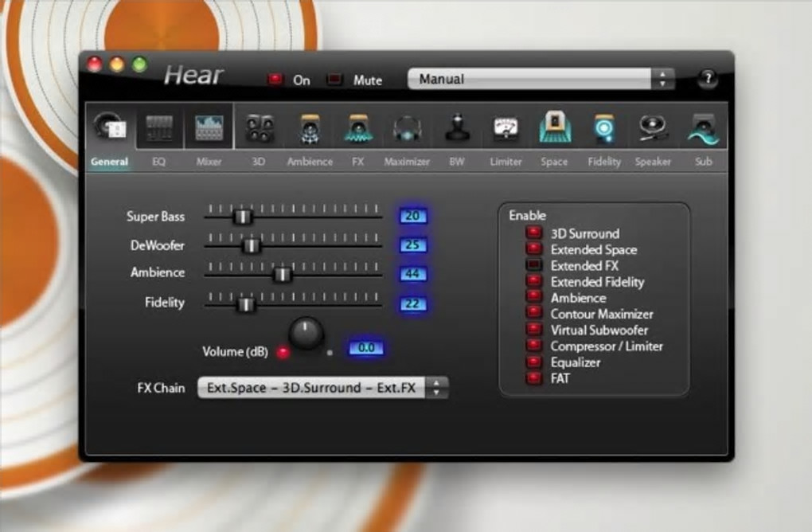Open the Fidelity section icon
The height and width of the screenshot is (532, 812).
click(x=603, y=128)
